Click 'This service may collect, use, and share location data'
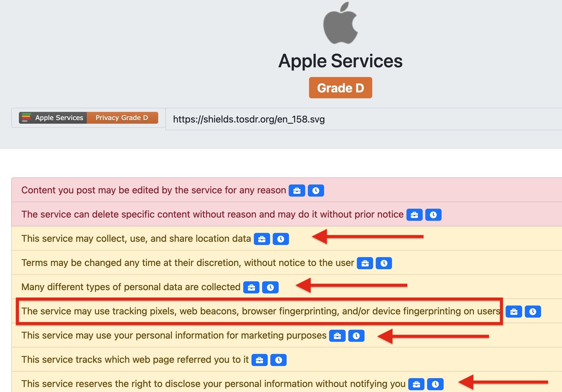Screen dimensions: 562x392 coord(136,239)
